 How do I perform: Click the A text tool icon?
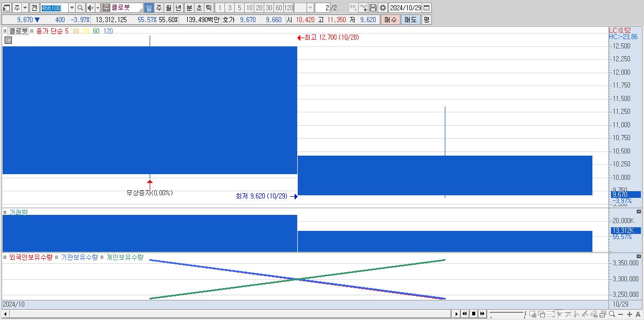coord(638,314)
